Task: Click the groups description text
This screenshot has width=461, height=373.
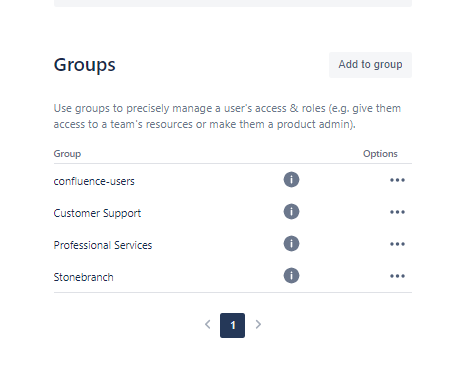Action: coord(227,116)
